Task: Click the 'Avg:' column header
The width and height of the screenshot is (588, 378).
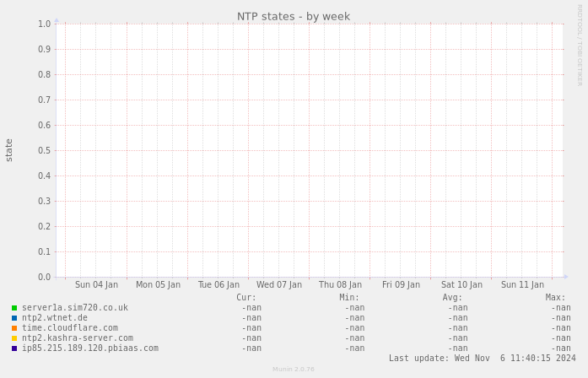Action: (x=452, y=297)
